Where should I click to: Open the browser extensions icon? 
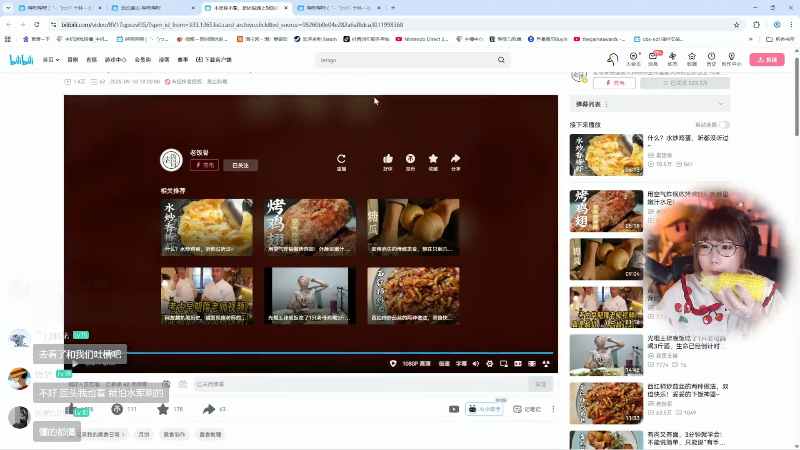[757, 24]
